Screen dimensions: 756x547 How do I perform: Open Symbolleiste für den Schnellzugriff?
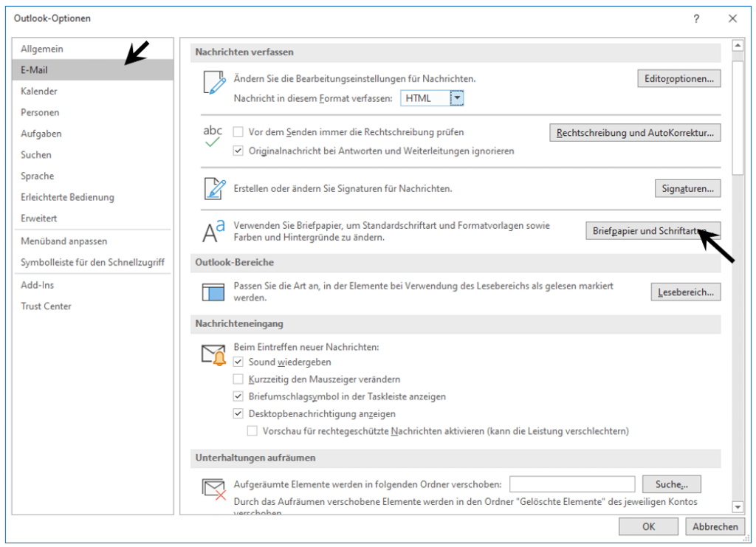point(92,262)
